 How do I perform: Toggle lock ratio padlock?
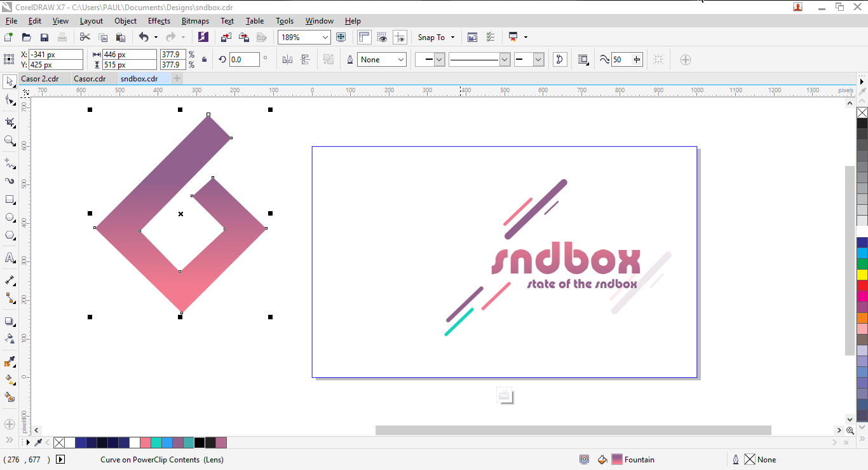[x=204, y=60]
